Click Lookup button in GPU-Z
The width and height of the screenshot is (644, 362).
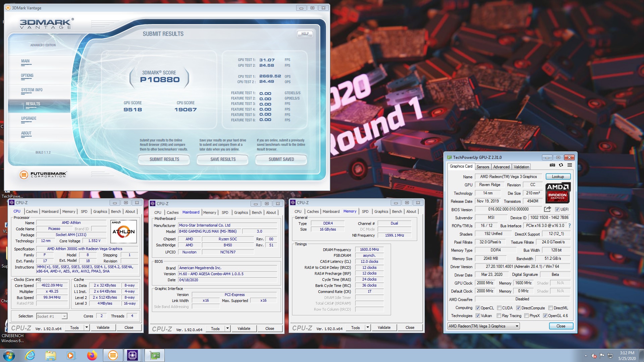558,177
